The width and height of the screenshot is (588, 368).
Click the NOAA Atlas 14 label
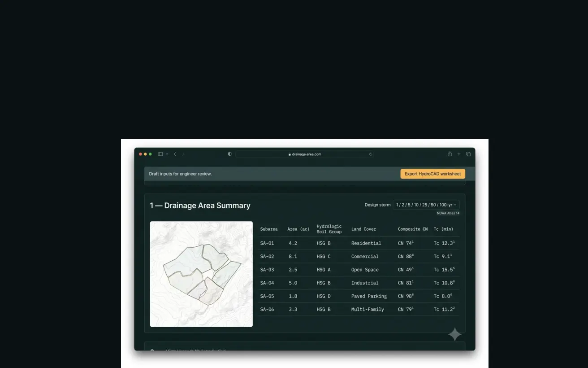[x=448, y=213]
